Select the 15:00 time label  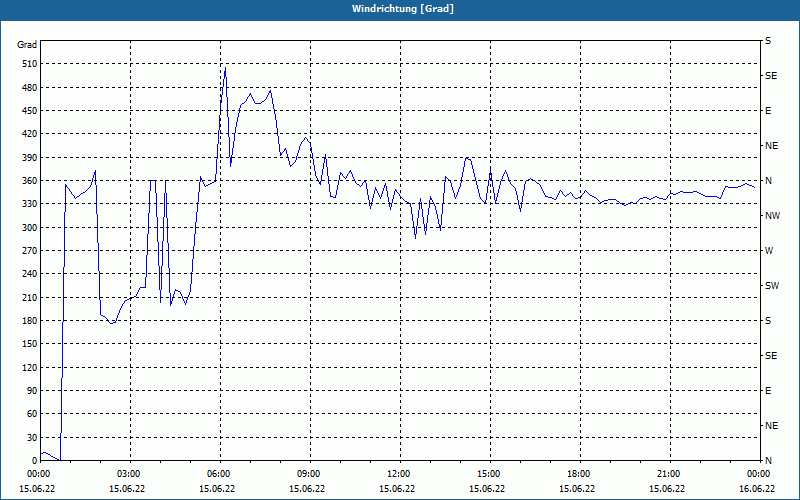click(x=489, y=474)
